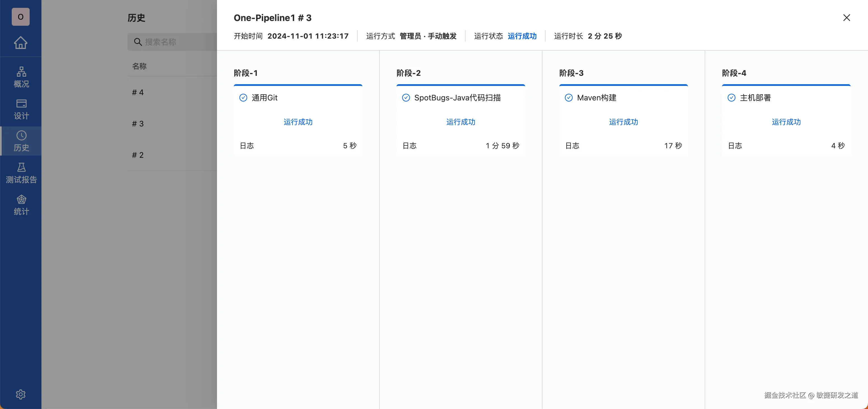Open 日志 log for the Maven构建 task

coord(572,146)
